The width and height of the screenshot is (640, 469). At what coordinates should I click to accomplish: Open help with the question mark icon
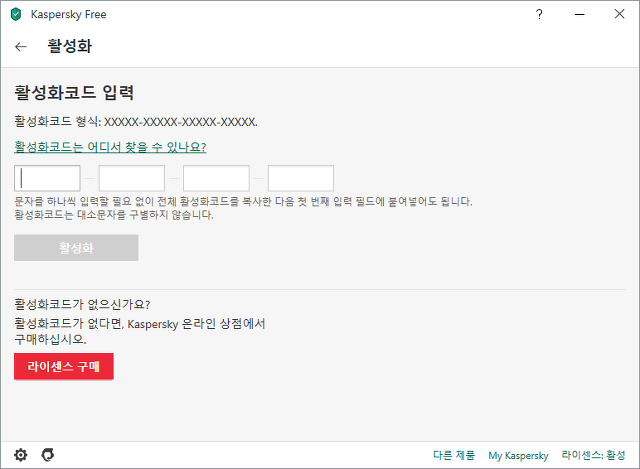(539, 14)
